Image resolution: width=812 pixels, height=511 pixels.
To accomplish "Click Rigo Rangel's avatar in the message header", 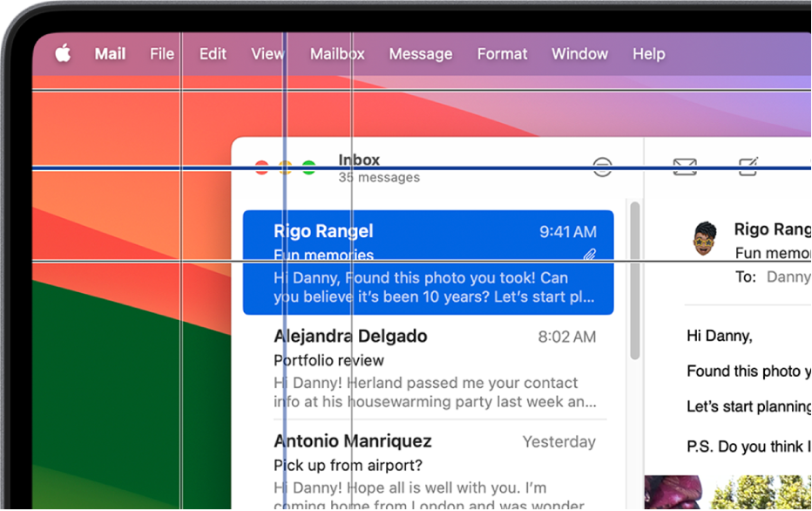I will (704, 238).
